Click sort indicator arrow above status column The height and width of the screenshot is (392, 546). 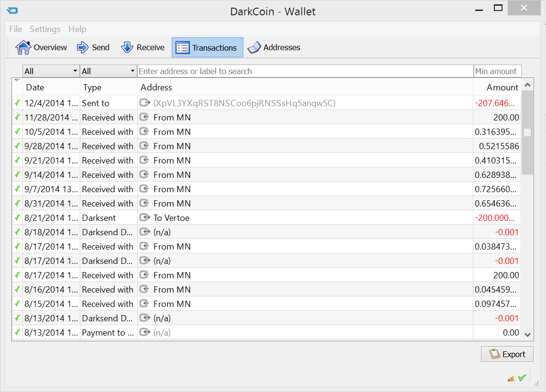tap(17, 80)
